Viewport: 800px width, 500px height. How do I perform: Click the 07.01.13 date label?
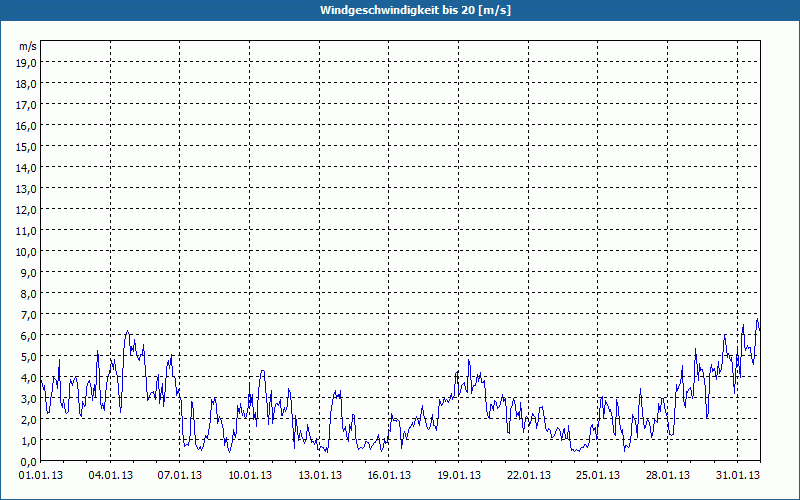click(180, 476)
